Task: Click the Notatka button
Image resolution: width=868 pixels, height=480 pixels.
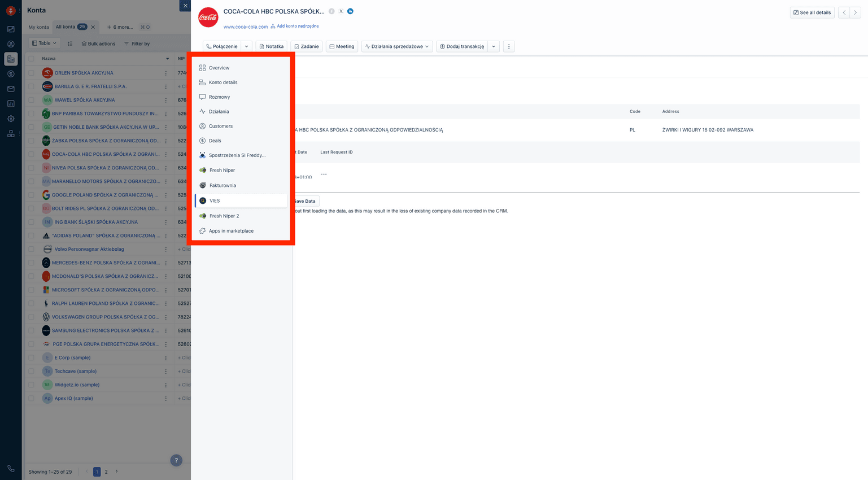Action: click(x=272, y=46)
